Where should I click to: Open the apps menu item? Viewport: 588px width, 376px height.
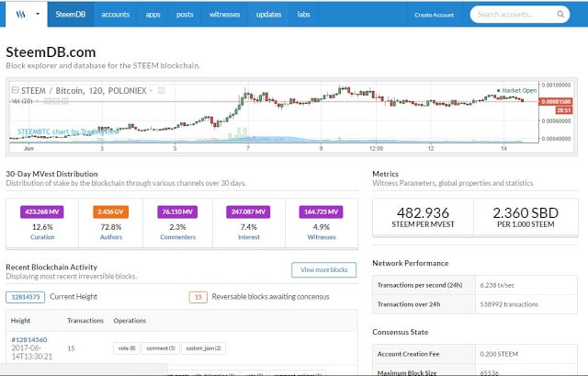[x=153, y=15]
